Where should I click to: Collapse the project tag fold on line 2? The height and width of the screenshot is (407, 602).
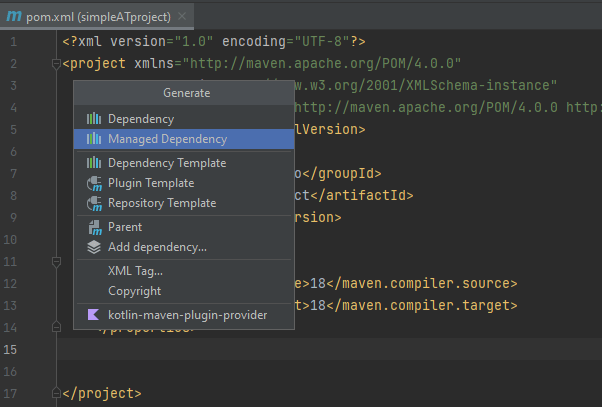click(x=56, y=64)
